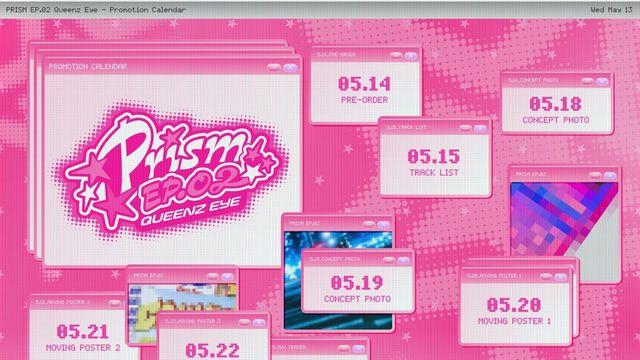The height and width of the screenshot is (360, 640).
Task: Minimize the purple mosaic image window
Action: click(x=595, y=176)
